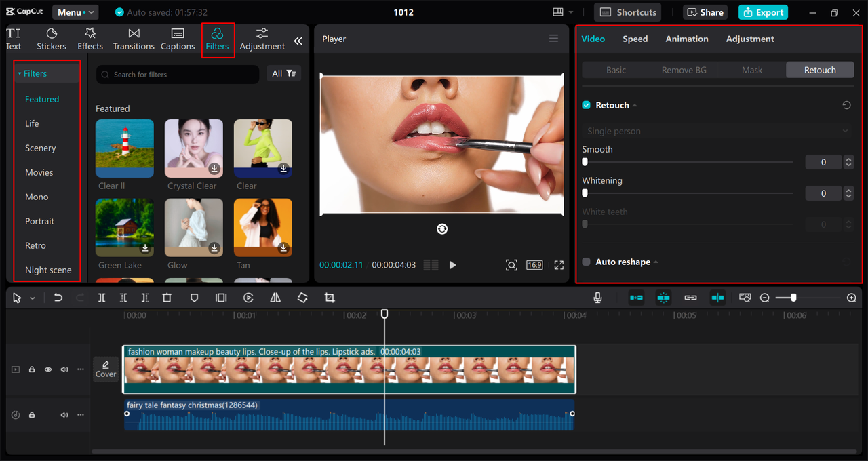Toggle clip linkage chain icon
The image size is (868, 461).
690,298
